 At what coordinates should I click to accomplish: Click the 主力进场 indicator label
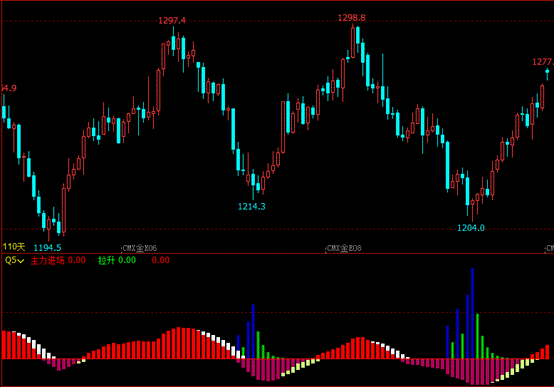(x=47, y=260)
